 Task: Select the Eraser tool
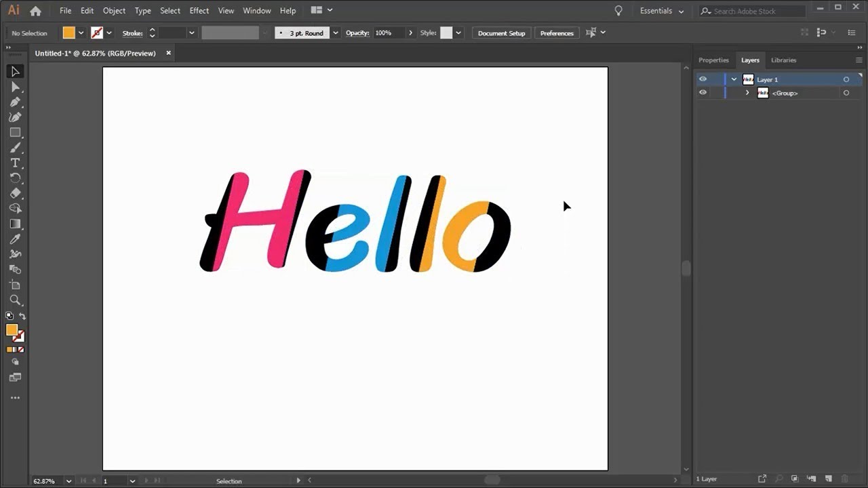15,193
